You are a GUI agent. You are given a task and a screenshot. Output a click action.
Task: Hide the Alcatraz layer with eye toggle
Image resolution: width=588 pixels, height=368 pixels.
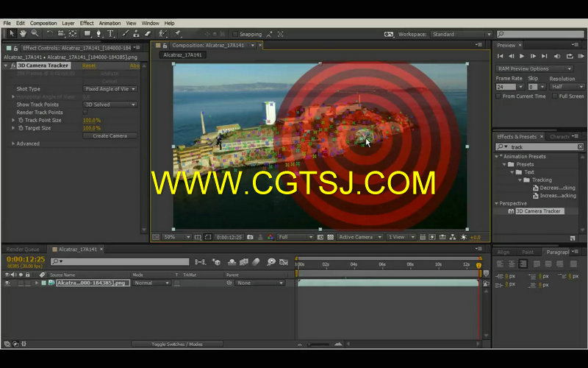(x=7, y=283)
